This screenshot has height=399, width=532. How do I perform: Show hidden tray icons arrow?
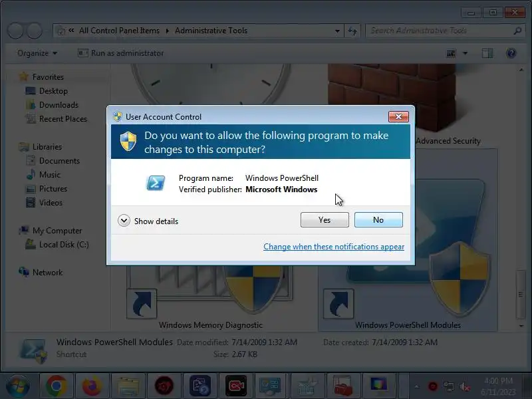(417, 386)
